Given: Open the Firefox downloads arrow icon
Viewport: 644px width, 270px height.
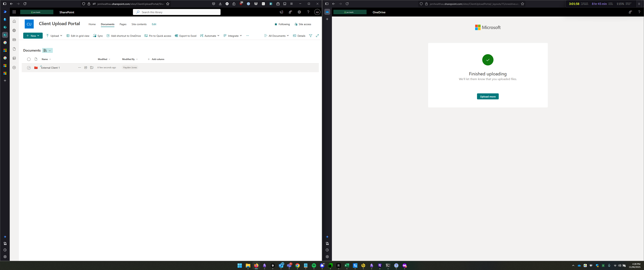Looking at the screenshot, I should (220, 4).
